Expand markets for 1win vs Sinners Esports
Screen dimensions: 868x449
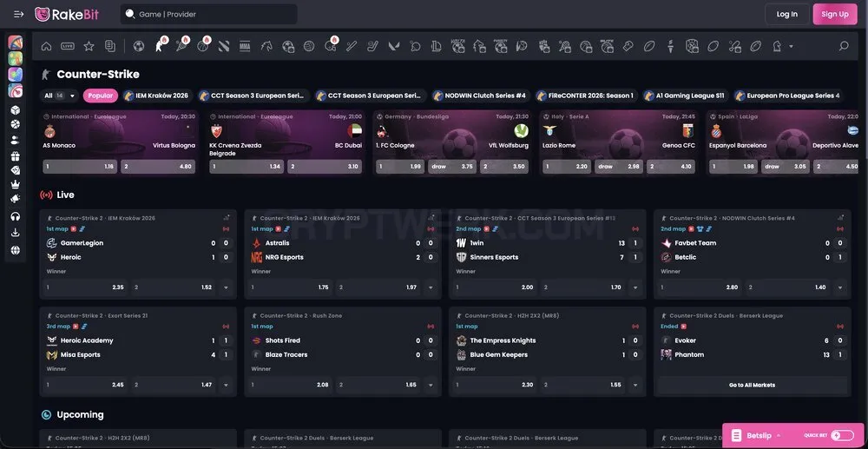(x=635, y=287)
